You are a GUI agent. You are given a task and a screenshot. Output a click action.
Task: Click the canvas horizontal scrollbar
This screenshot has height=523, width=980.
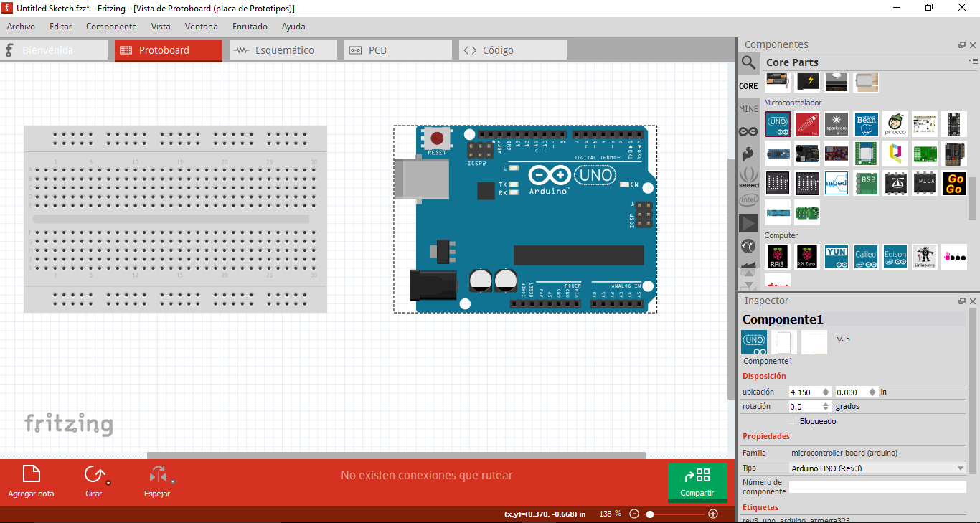pyautogui.click(x=396, y=455)
